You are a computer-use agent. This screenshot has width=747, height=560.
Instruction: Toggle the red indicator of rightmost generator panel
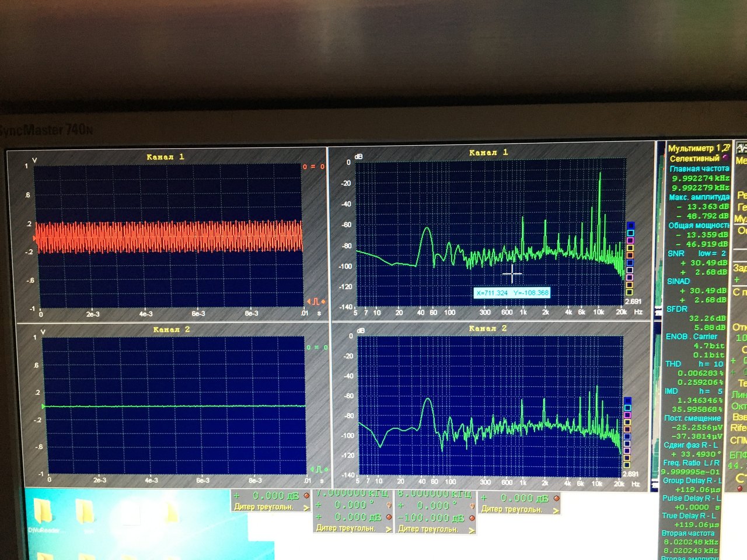coord(556,498)
